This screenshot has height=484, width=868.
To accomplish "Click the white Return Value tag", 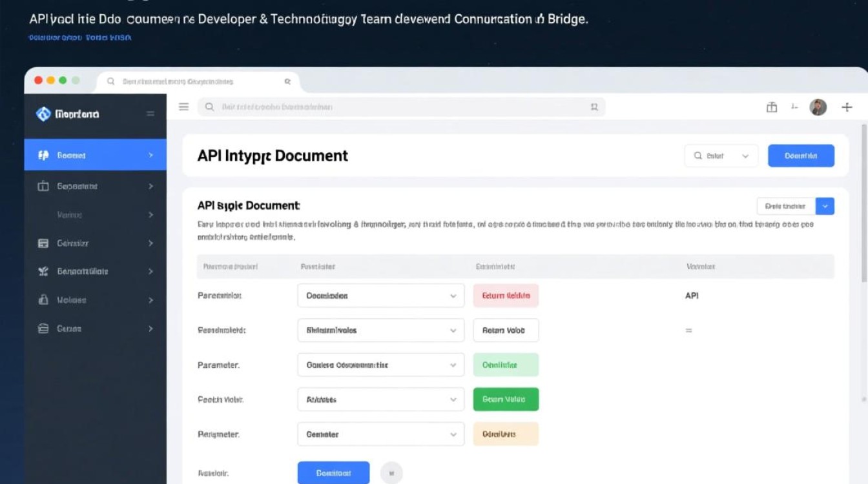I will click(506, 330).
